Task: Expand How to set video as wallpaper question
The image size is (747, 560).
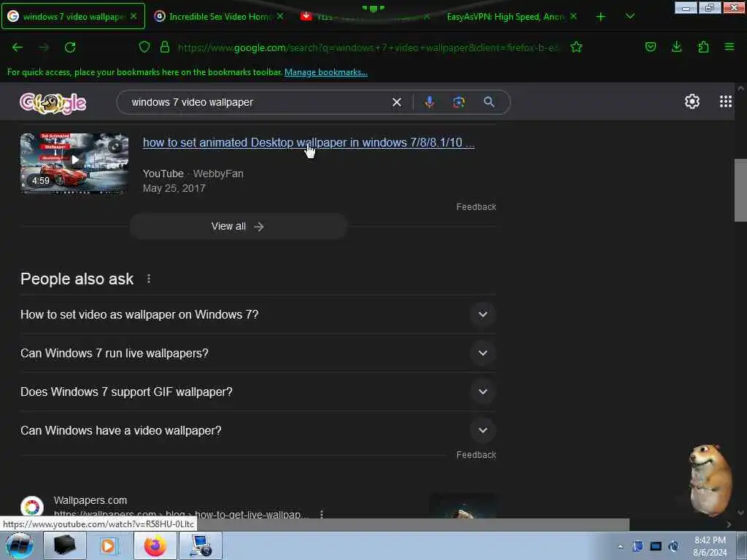Action: [x=258, y=314]
